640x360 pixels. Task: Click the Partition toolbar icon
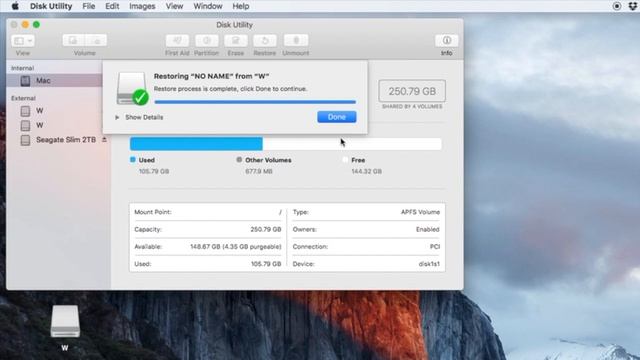click(x=207, y=40)
